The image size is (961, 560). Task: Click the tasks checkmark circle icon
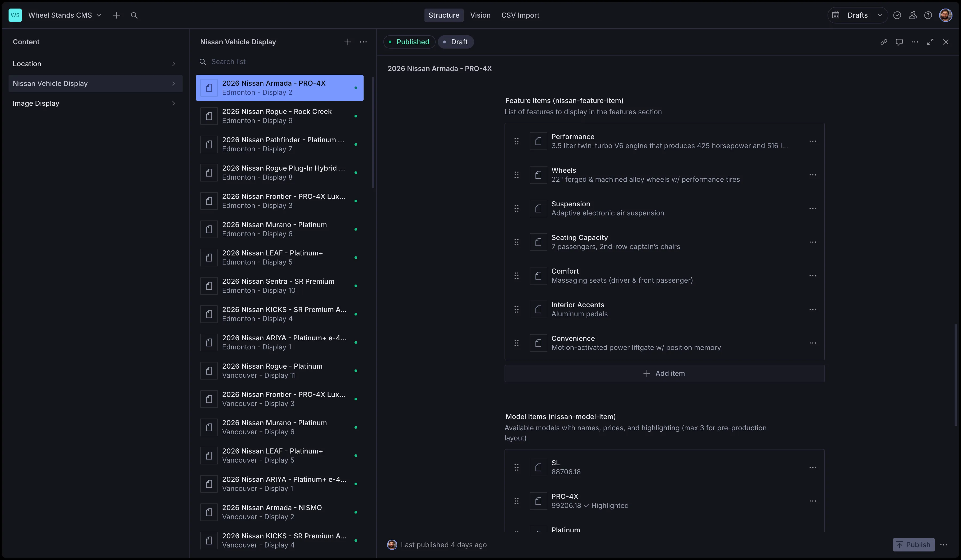[x=897, y=15]
